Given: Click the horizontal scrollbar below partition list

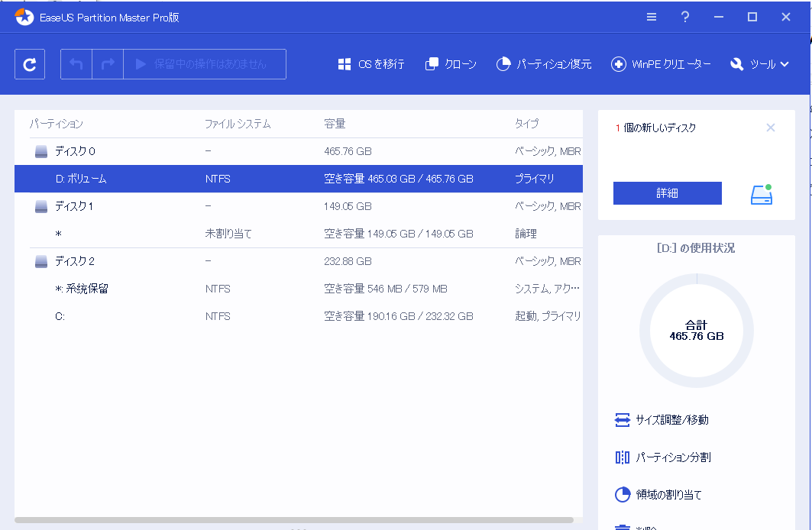Looking at the screenshot, I should click(x=298, y=520).
